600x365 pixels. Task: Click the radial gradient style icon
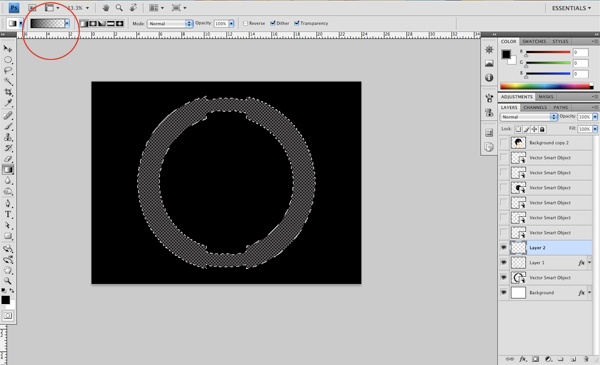(93, 24)
